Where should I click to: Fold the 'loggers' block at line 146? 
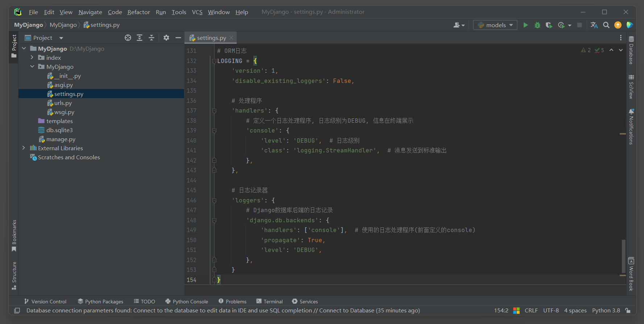point(214,201)
